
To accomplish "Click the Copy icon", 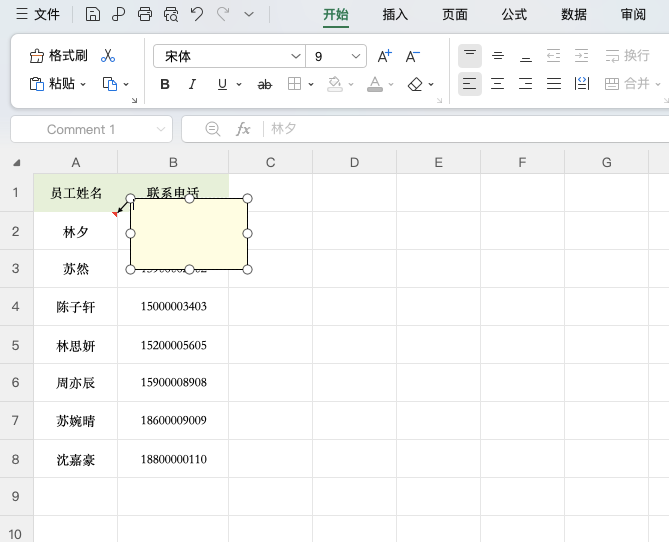I will coord(110,84).
